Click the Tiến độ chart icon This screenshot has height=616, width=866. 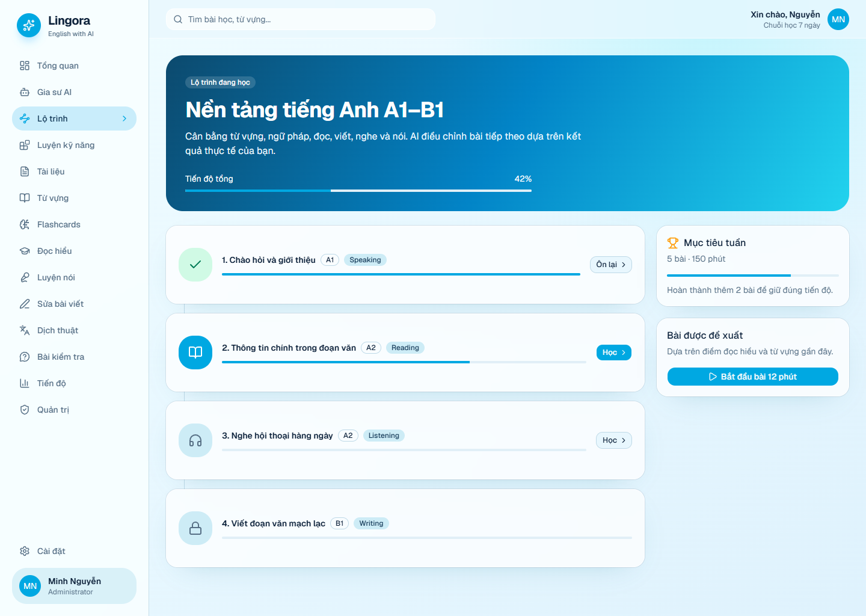coord(25,383)
